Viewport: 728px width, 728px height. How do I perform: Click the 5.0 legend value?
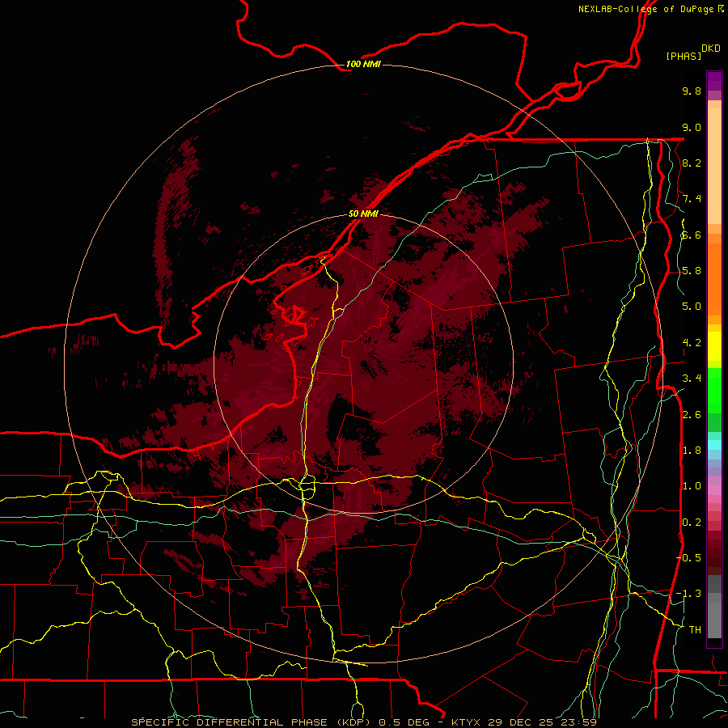point(692,307)
